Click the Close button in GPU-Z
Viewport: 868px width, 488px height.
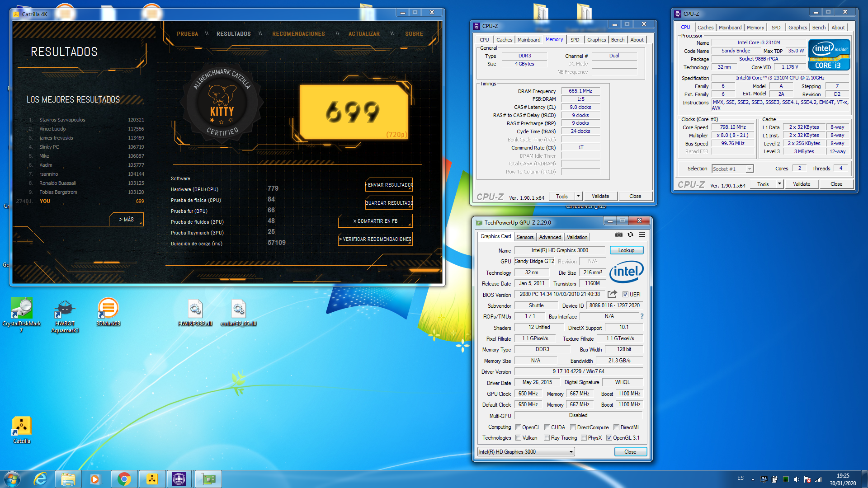point(630,452)
